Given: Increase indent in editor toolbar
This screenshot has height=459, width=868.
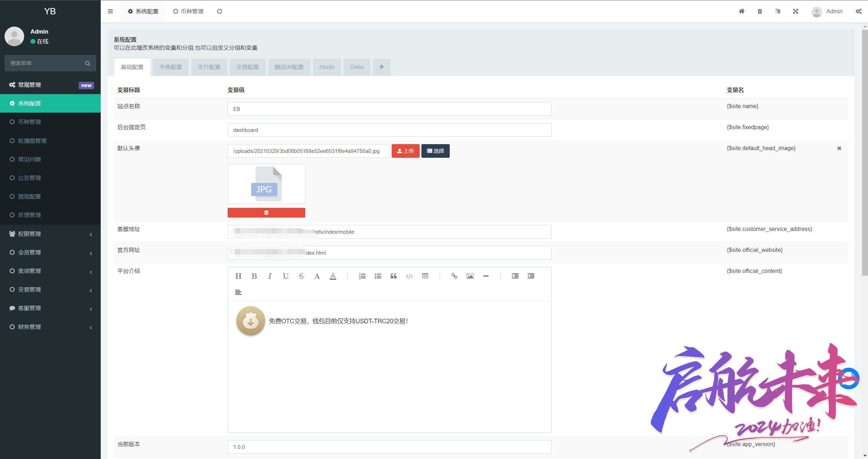Looking at the screenshot, I should (x=515, y=276).
